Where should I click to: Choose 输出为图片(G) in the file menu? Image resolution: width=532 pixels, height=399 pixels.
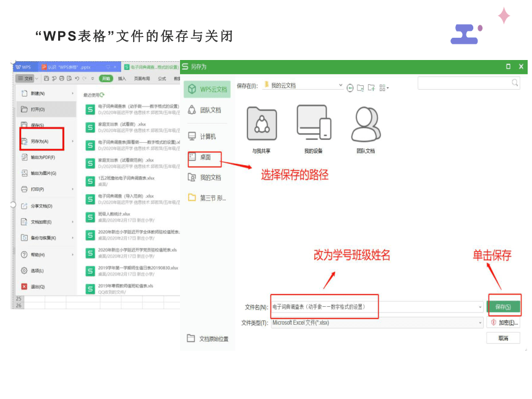(46, 173)
